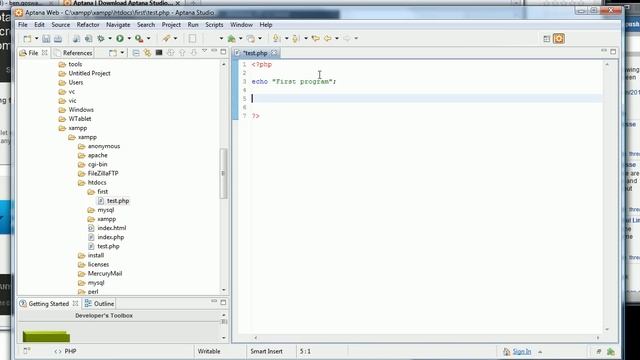Toggle the blank-page button beside the wand
This screenshot has height=360, width=640.
click(192, 38)
